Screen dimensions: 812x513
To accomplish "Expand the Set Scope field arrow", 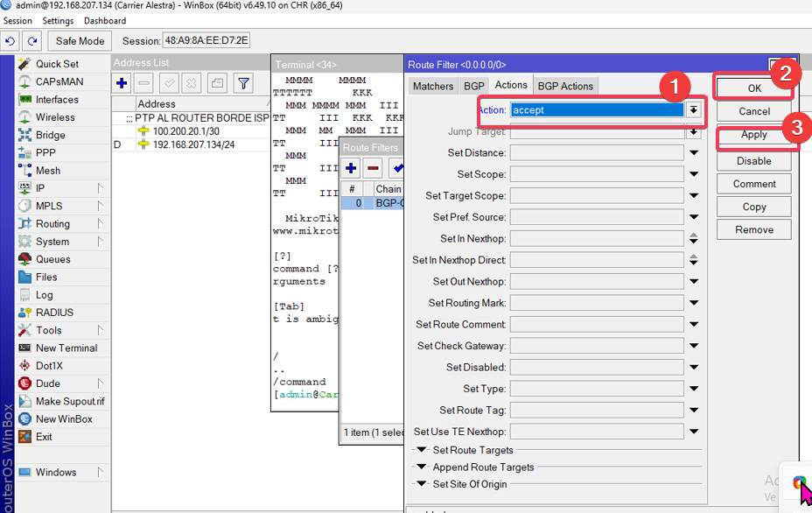I will coord(694,174).
